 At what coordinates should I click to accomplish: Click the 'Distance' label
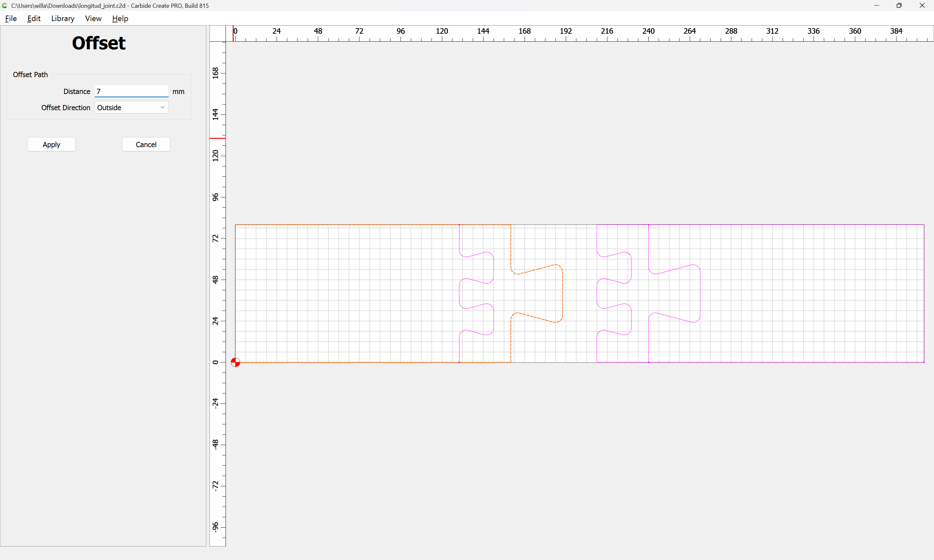tap(77, 92)
